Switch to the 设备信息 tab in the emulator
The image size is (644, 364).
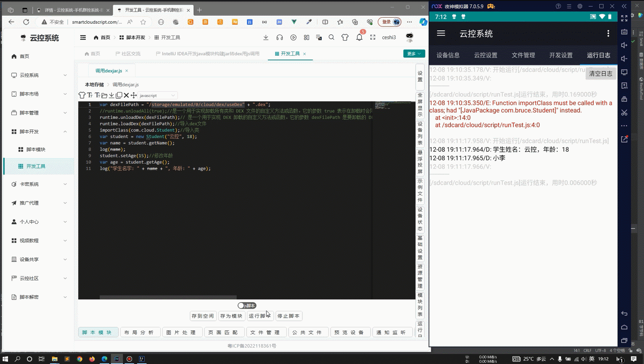click(x=448, y=55)
